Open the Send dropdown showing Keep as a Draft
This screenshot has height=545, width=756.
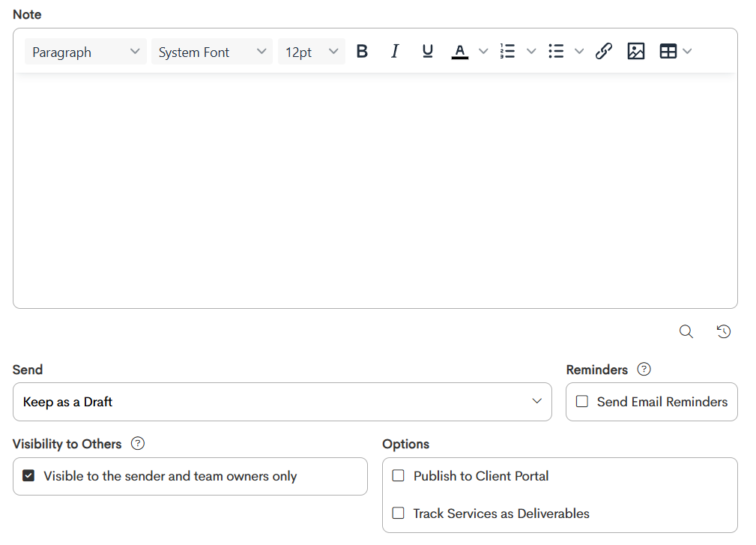282,402
